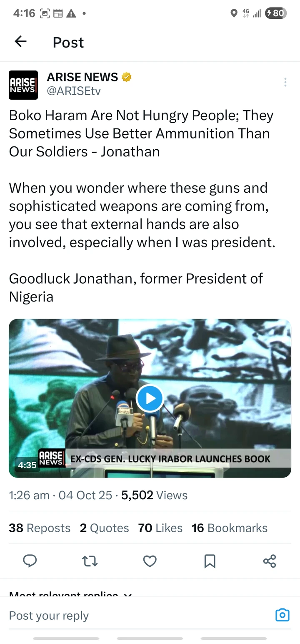The width and height of the screenshot is (300, 644).
Task: Repost using the retweet arrows icon
Action: tap(90, 561)
